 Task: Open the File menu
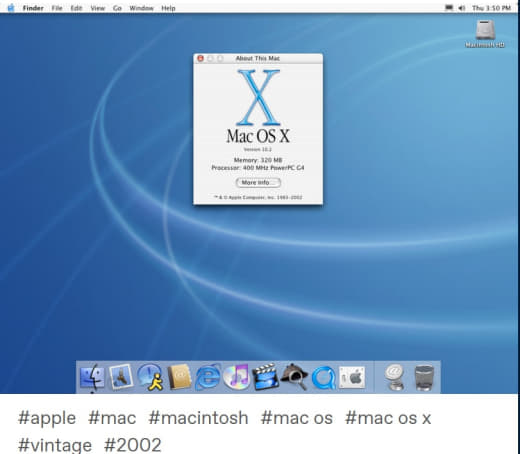point(57,8)
